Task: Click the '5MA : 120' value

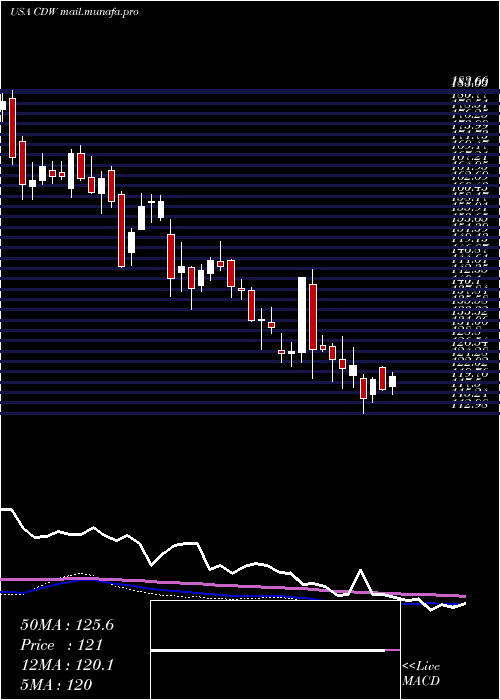Action: 56,684
